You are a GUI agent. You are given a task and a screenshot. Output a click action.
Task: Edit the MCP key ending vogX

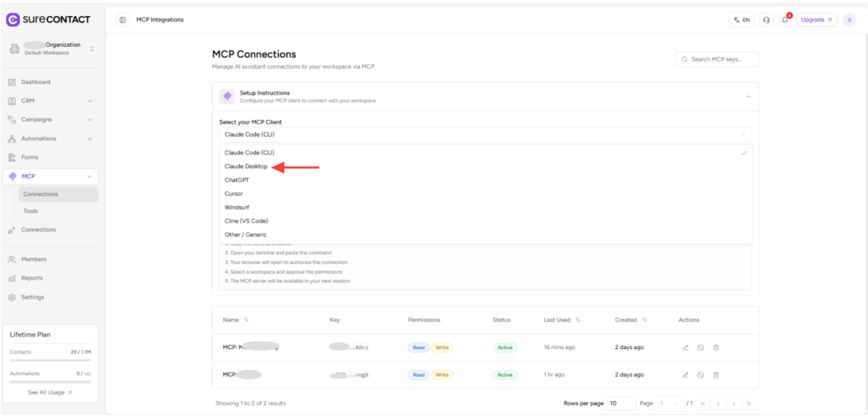[x=686, y=375]
